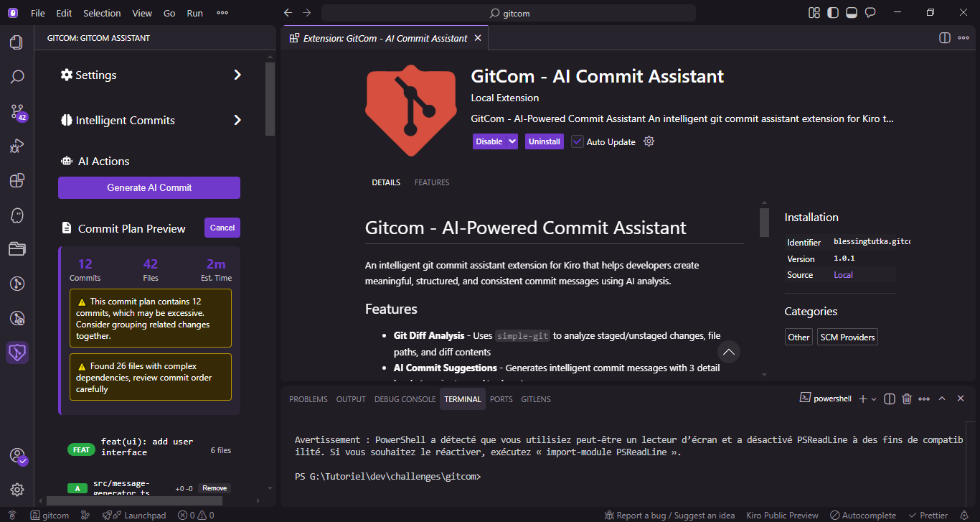This screenshot has height=522, width=980.
Task: Open the Run and Debug view
Action: coord(17,146)
